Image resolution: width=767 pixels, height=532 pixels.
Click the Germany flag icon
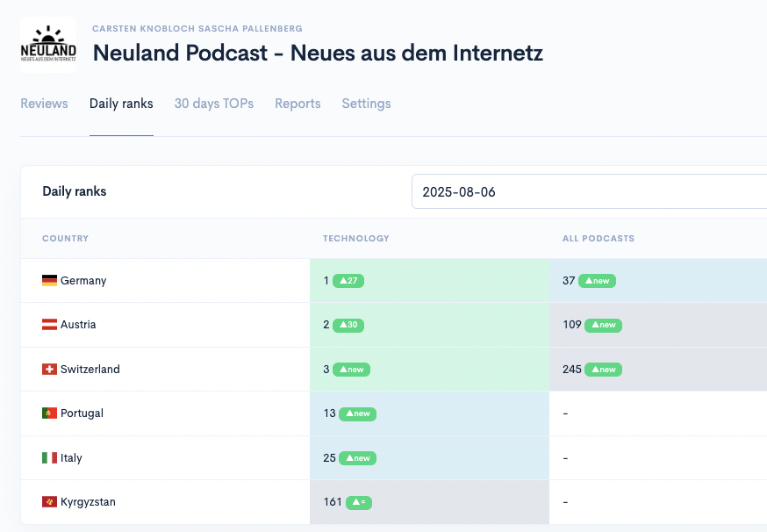tap(49, 280)
